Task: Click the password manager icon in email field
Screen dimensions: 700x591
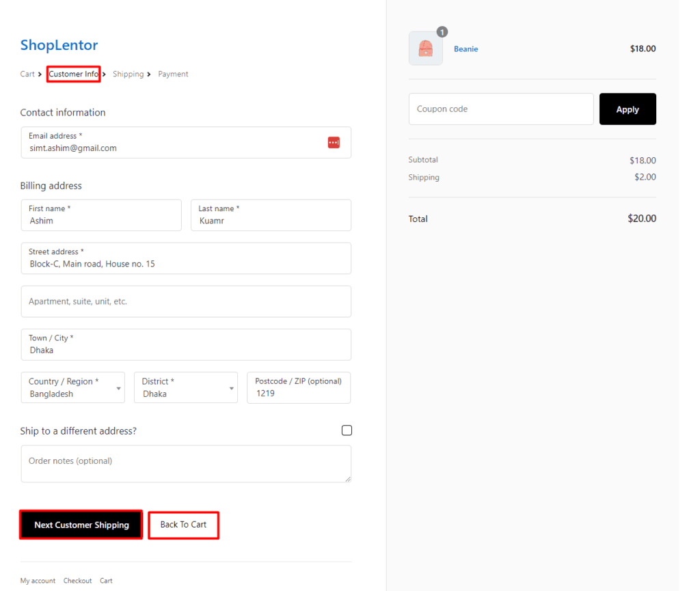Action: click(x=334, y=142)
